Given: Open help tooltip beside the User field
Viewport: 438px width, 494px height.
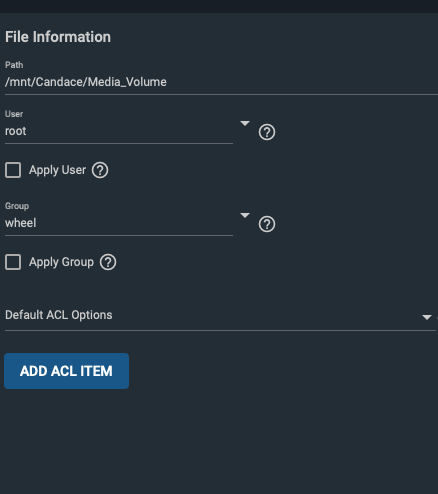Looking at the screenshot, I should click(x=267, y=132).
